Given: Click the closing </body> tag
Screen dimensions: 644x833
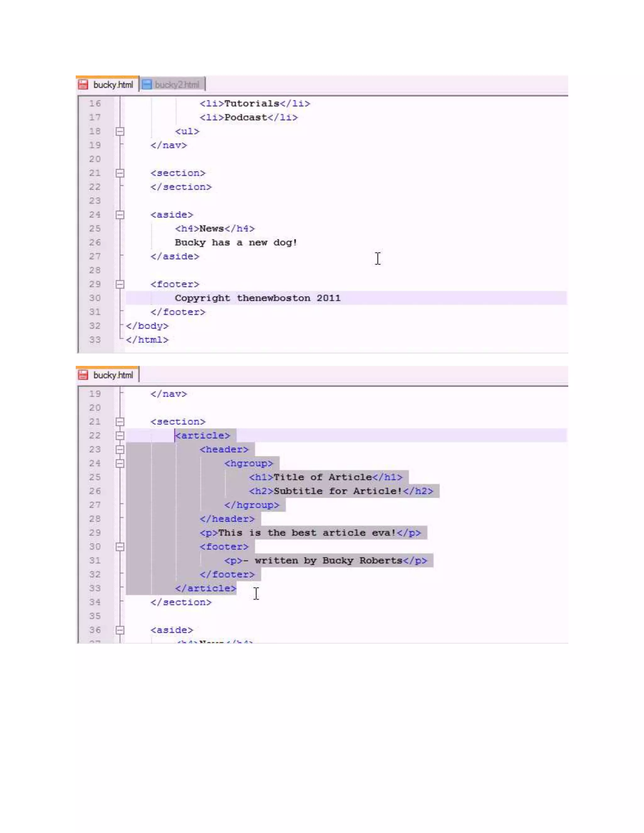Looking at the screenshot, I should [x=147, y=326].
